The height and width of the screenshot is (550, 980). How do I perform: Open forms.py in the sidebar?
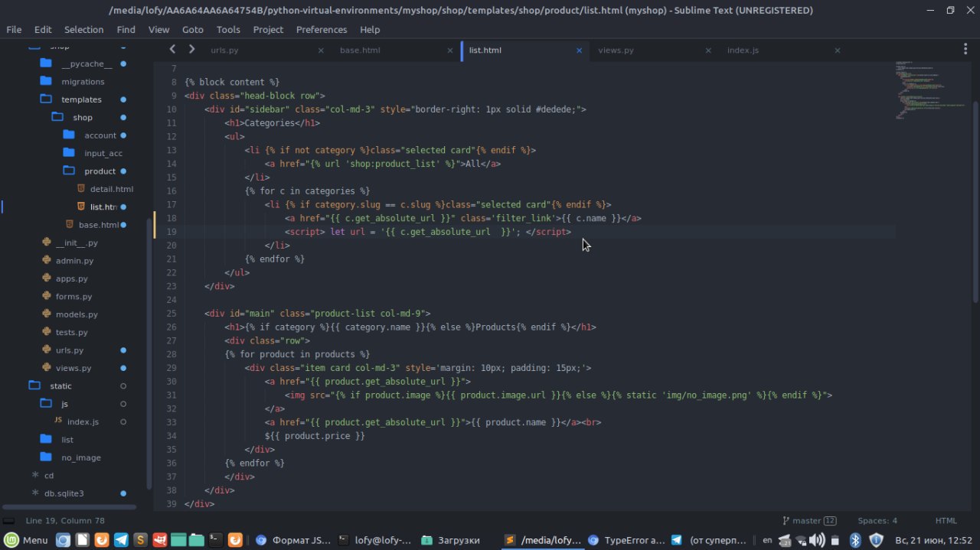pyautogui.click(x=73, y=296)
